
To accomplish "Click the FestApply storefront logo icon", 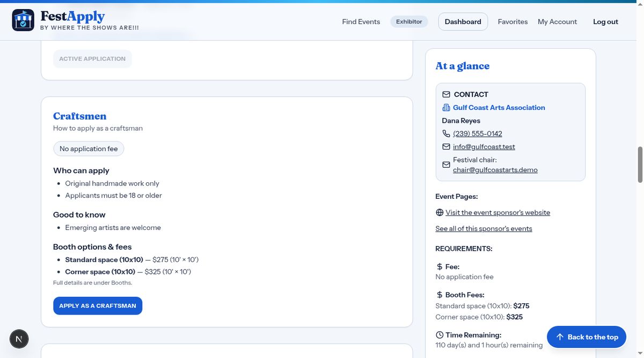I will [x=23, y=20].
